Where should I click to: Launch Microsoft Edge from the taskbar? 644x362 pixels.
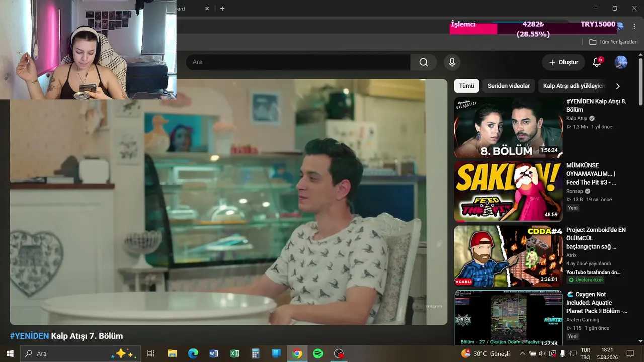coord(193,353)
